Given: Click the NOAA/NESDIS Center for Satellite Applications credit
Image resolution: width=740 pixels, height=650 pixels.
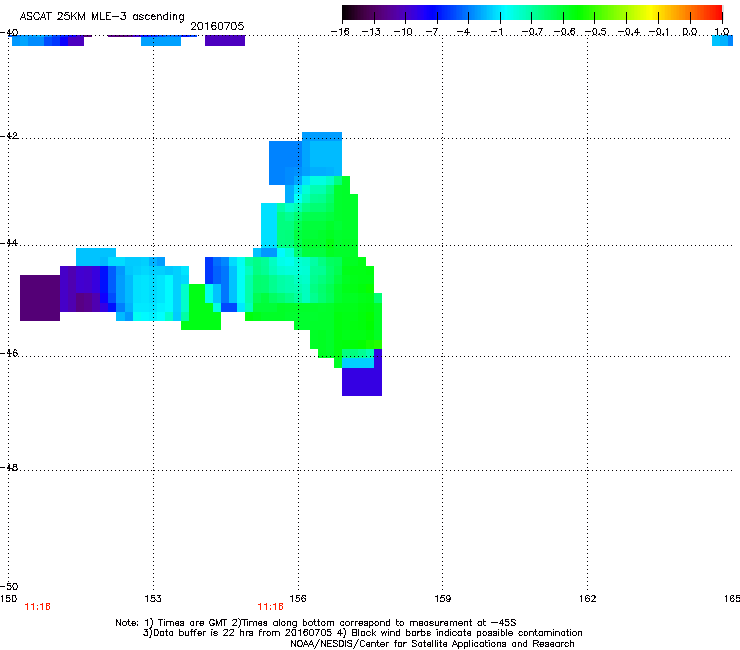Looking at the screenshot, I should click(432, 644).
